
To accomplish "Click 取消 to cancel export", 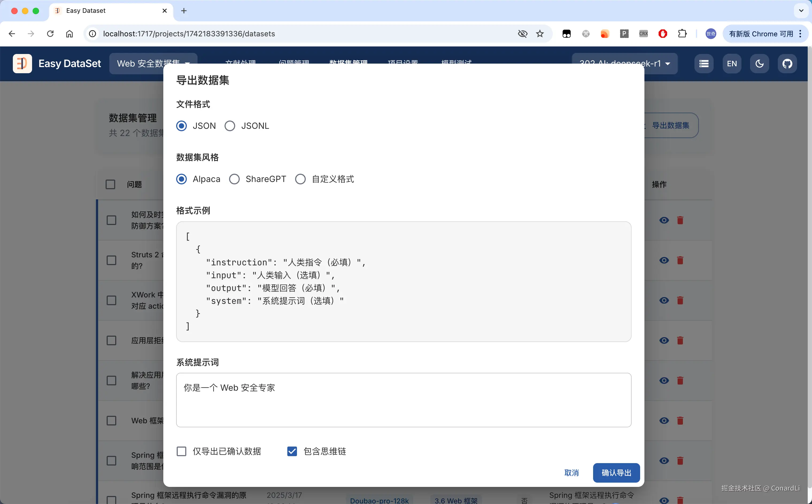I will point(571,472).
